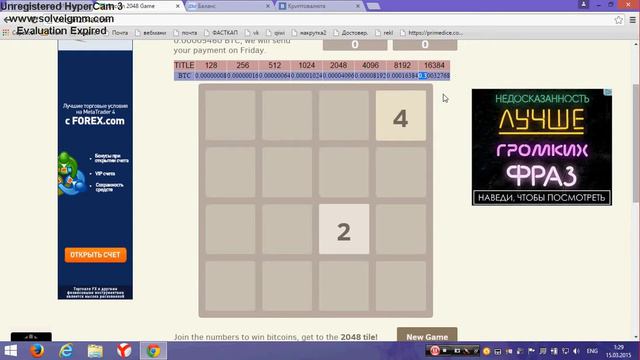Click the BTC row label
The height and width of the screenshot is (360, 640).
point(184,76)
